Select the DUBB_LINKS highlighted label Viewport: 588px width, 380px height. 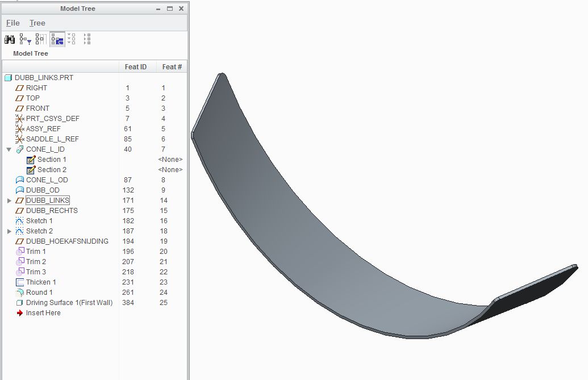(48, 201)
